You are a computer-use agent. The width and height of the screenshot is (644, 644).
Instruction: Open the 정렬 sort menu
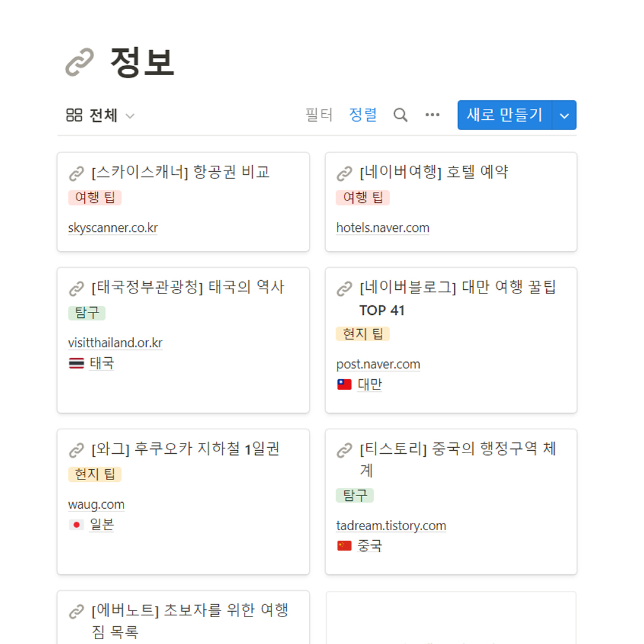(363, 114)
